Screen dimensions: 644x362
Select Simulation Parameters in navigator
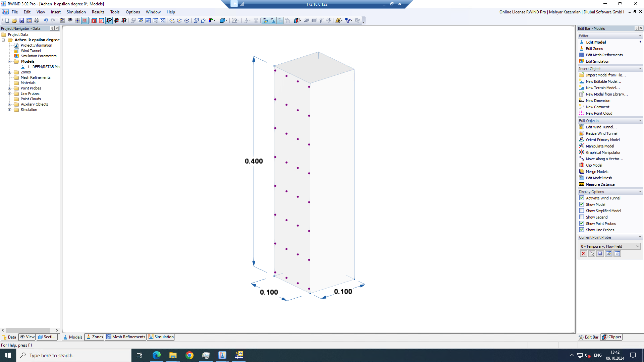(39, 56)
